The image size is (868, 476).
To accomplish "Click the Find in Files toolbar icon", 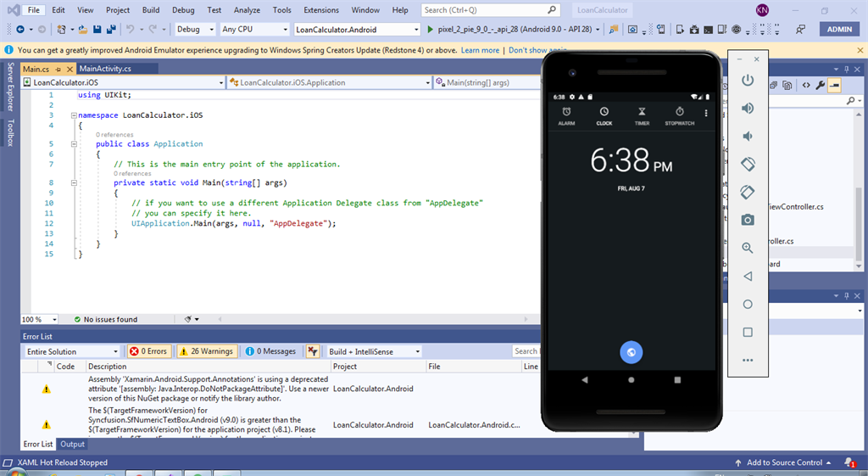I will pos(614,30).
